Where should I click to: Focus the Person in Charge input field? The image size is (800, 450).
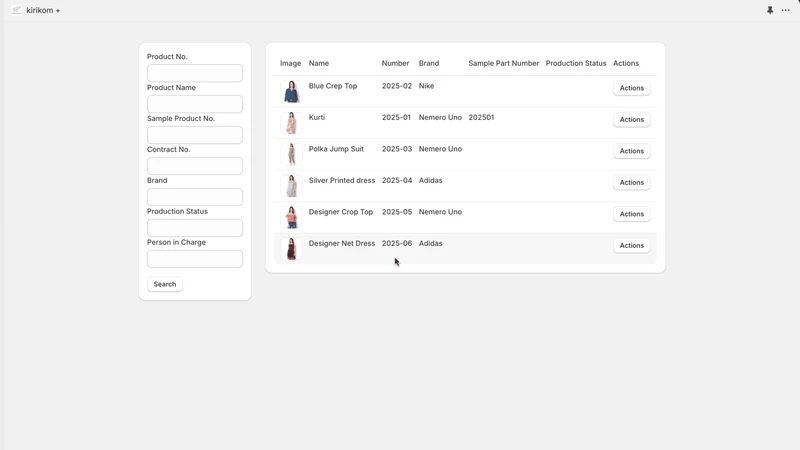195,259
